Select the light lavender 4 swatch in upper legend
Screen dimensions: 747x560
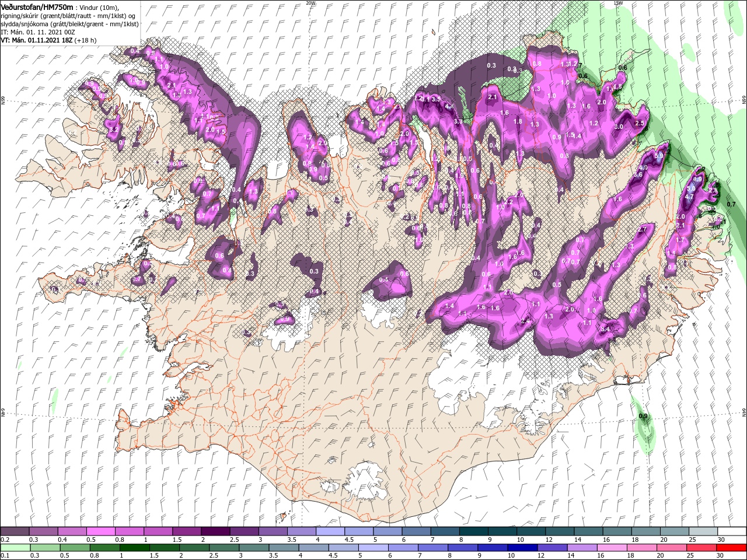coord(330,531)
